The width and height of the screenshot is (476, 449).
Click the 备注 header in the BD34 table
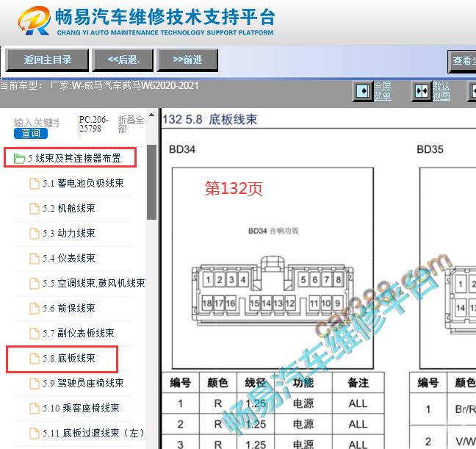tap(358, 382)
